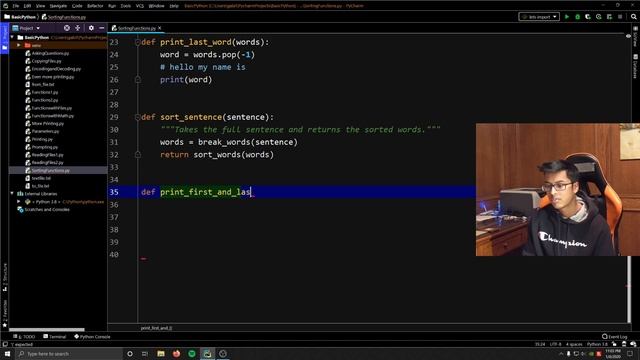This screenshot has height=360, width=640.
Task: Click locate/scroll-from-source icon in Project panel
Action: pos(67,28)
